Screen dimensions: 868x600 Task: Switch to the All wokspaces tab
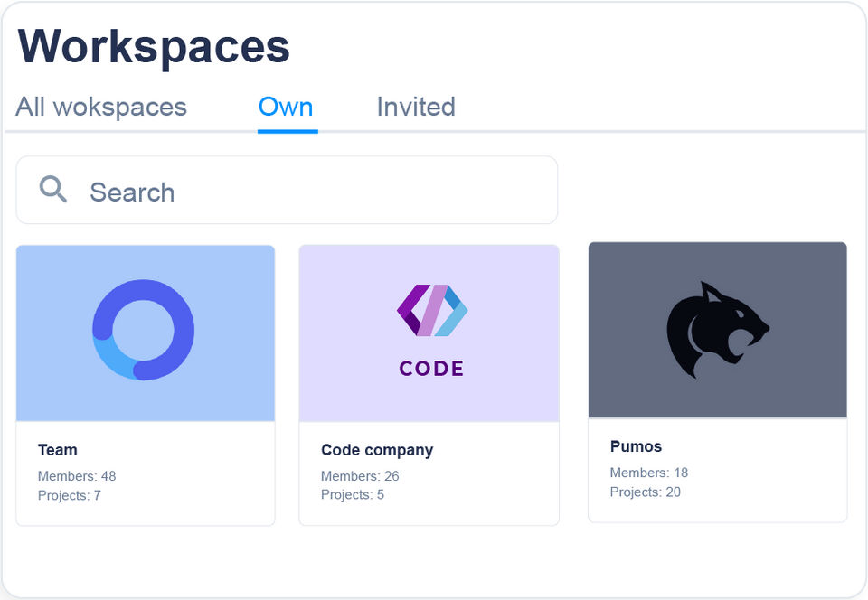coord(101,107)
